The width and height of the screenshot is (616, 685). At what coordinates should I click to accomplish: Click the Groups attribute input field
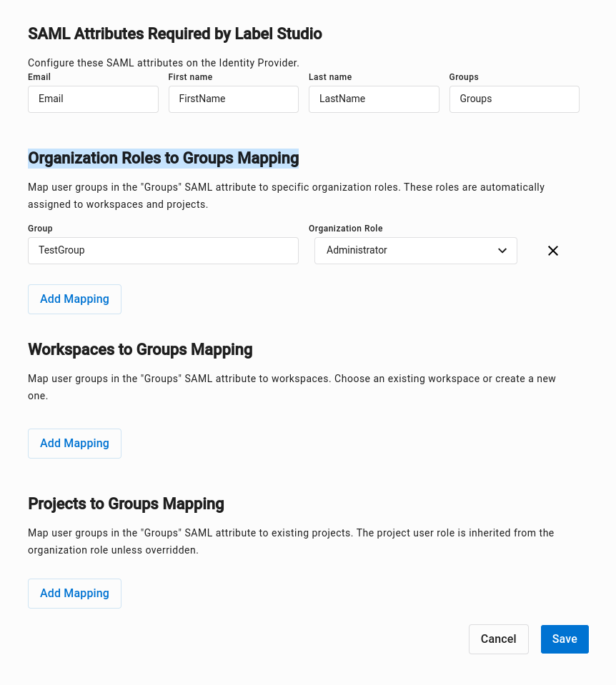[514, 99]
